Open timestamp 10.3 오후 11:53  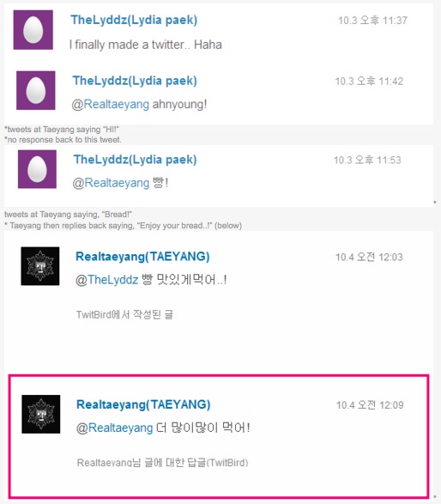(x=367, y=160)
